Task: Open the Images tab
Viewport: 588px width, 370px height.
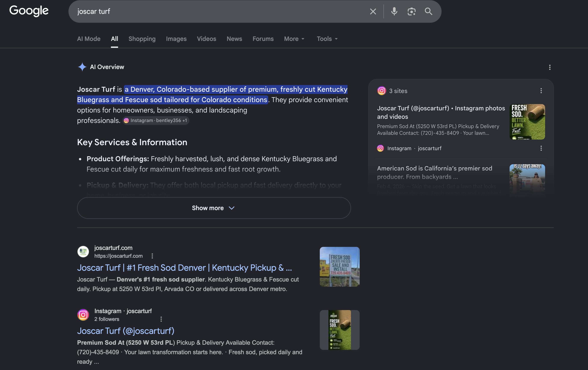Action: [176, 39]
